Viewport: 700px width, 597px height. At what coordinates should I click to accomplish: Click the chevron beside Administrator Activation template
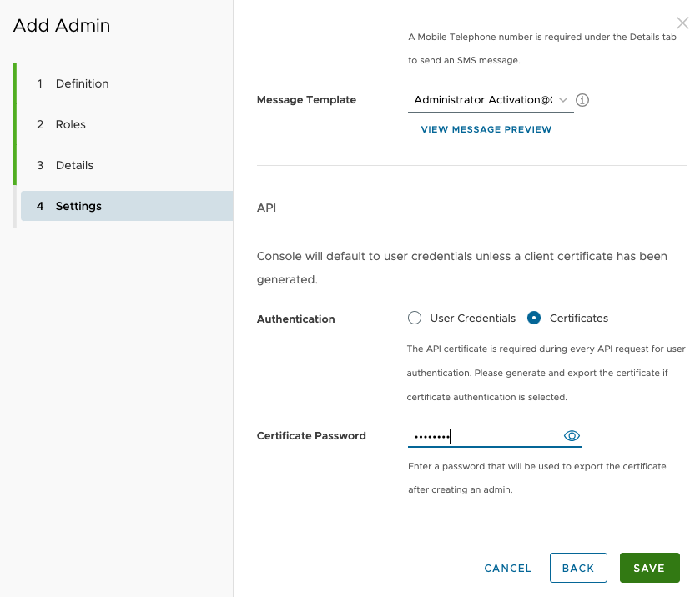pos(564,98)
